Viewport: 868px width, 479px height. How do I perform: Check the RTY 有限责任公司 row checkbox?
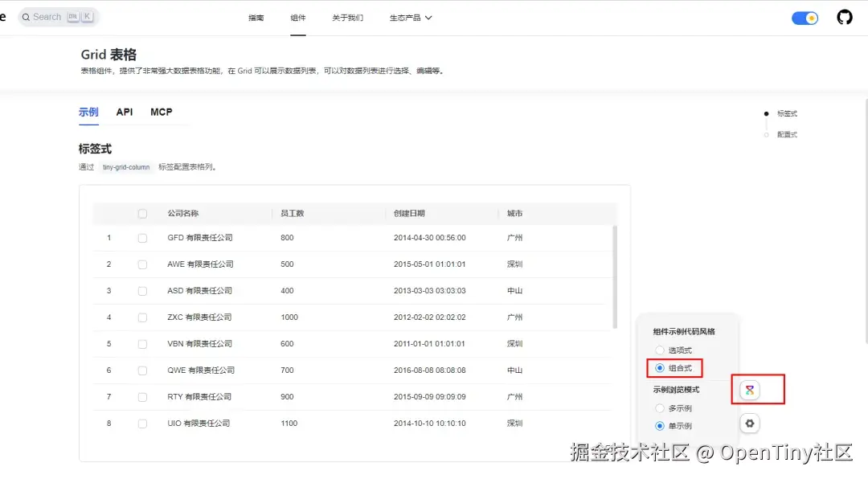pyautogui.click(x=143, y=398)
